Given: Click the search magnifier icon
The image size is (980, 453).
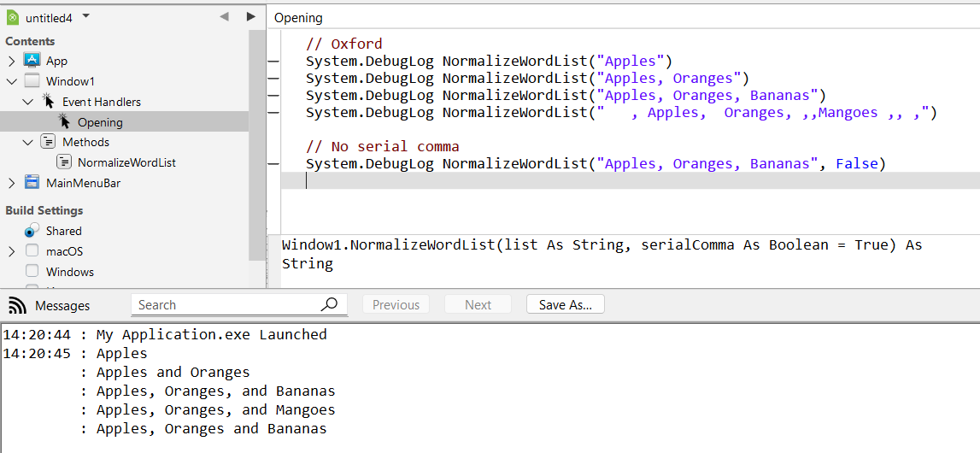Looking at the screenshot, I should 329,305.
